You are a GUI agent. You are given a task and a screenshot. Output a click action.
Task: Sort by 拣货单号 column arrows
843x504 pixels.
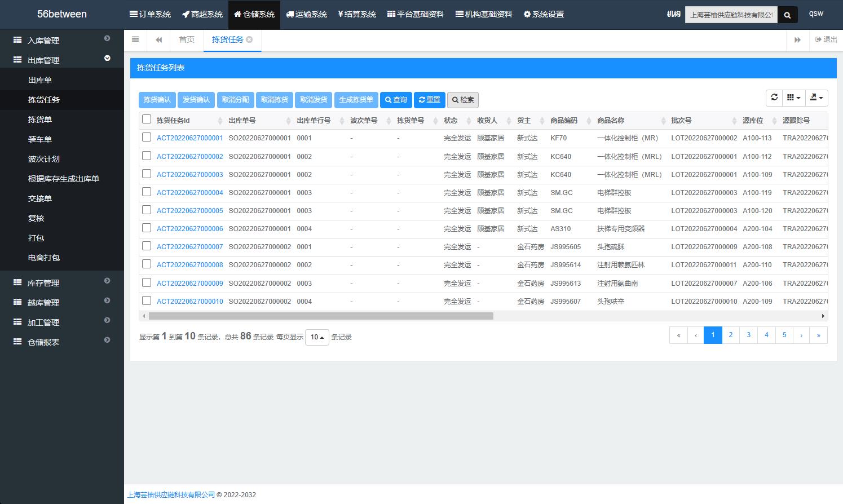pyautogui.click(x=435, y=121)
